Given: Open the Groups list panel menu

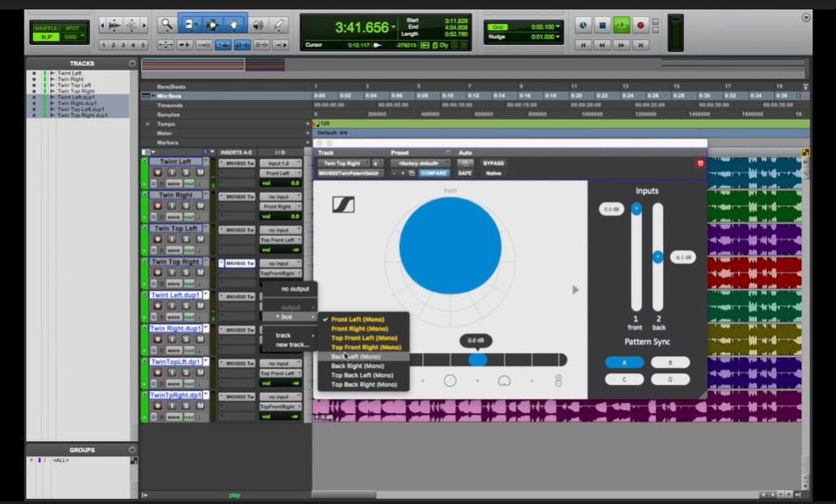Looking at the screenshot, I should tap(132, 450).
